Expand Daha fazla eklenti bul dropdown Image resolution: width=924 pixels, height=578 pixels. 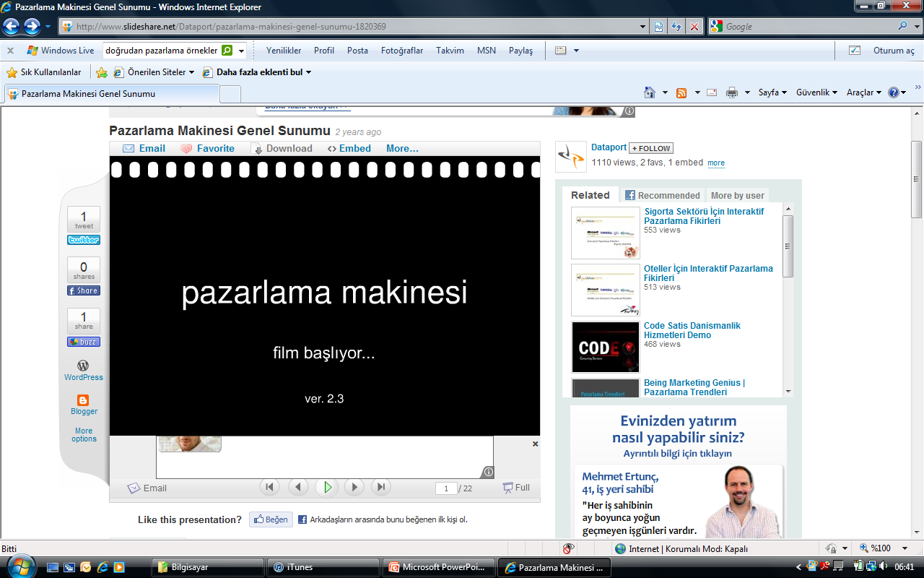[x=308, y=72]
